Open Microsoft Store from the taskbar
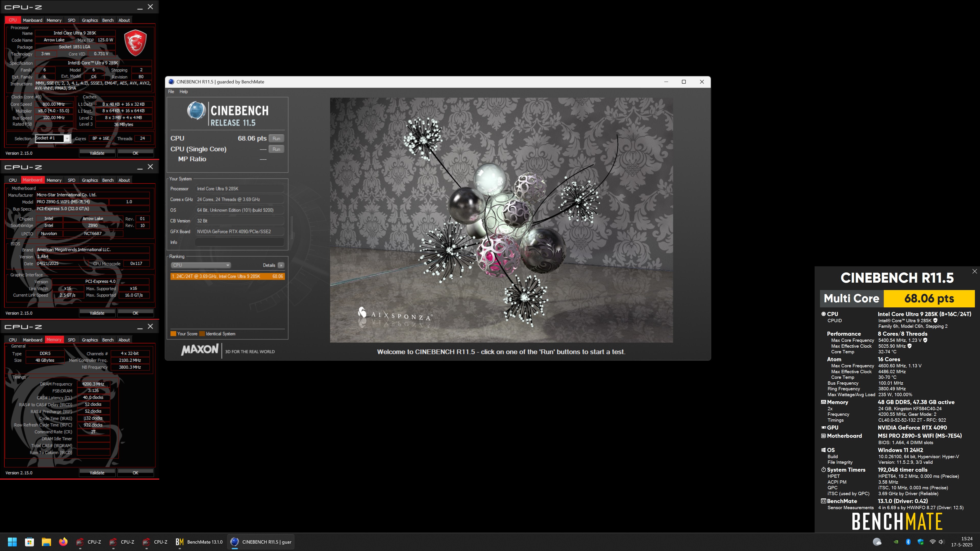The height and width of the screenshot is (551, 980). [x=29, y=542]
